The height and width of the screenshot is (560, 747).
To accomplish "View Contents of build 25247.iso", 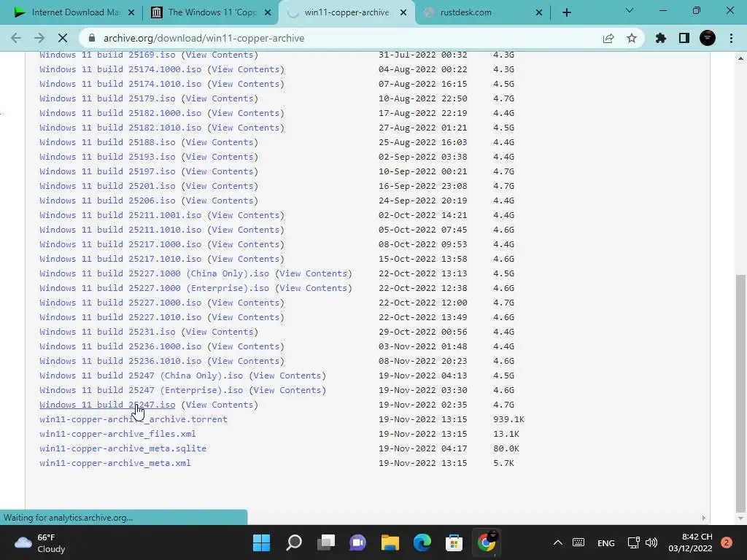I will [219, 405].
